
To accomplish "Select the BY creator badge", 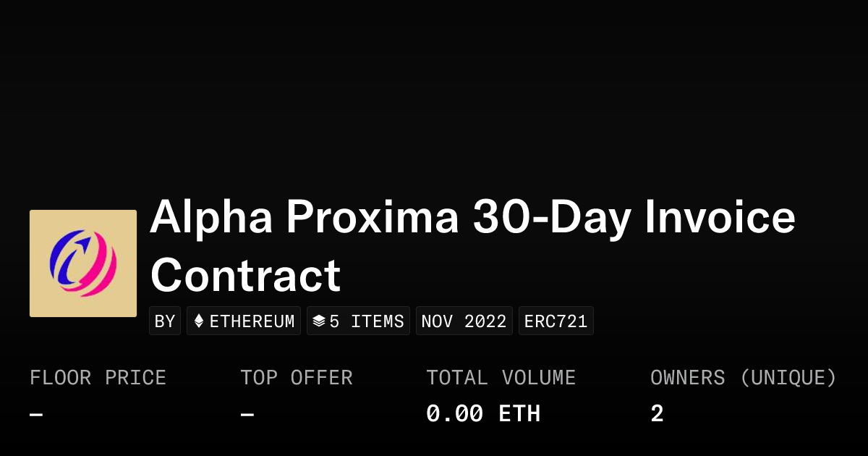I will click(x=165, y=321).
